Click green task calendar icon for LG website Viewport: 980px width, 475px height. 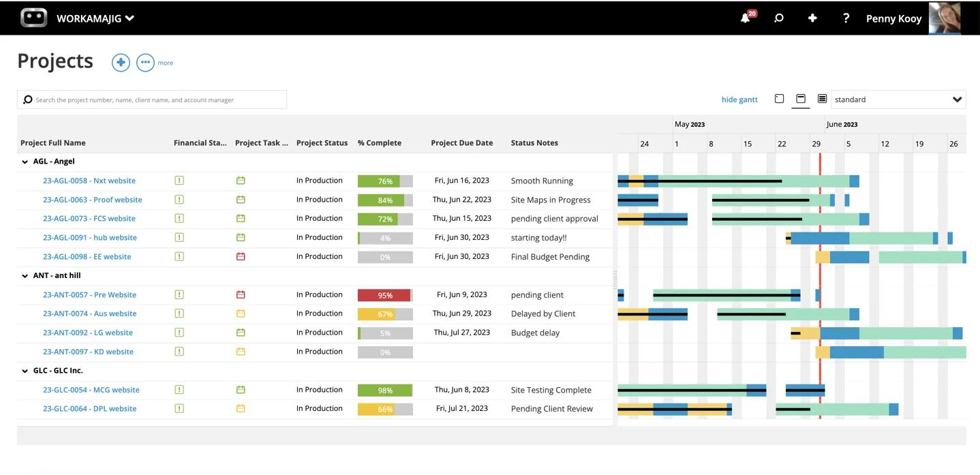coord(241,333)
